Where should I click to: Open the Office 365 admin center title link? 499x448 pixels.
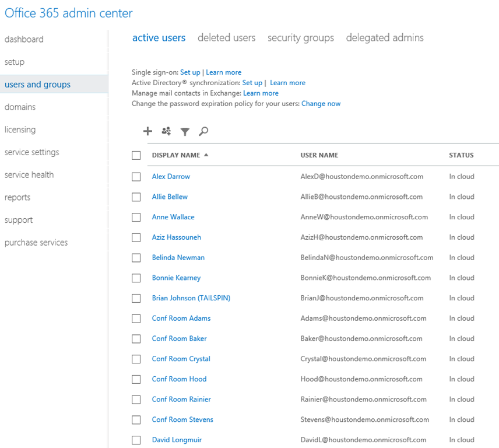[x=68, y=13]
